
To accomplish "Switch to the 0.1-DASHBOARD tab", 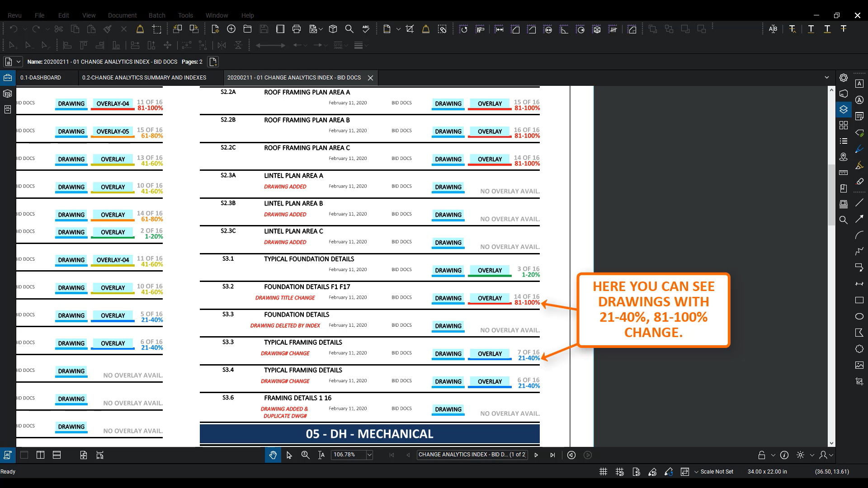I will point(41,78).
